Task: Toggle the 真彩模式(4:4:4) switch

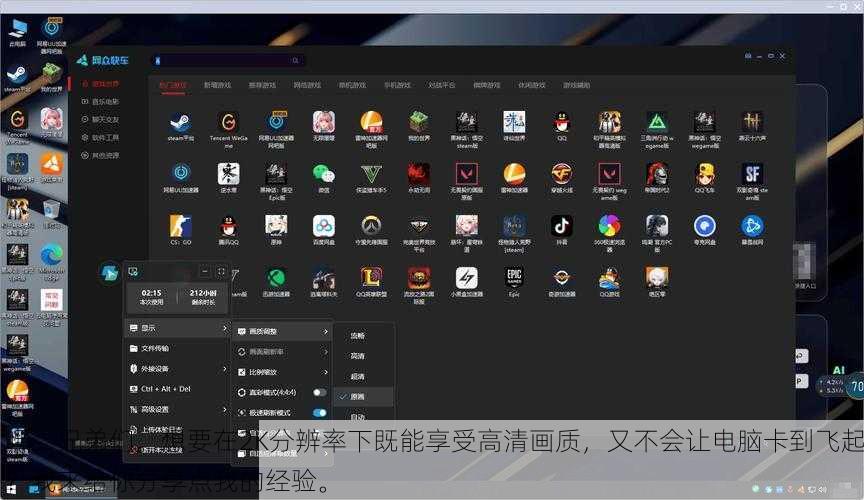Action: pos(320,393)
